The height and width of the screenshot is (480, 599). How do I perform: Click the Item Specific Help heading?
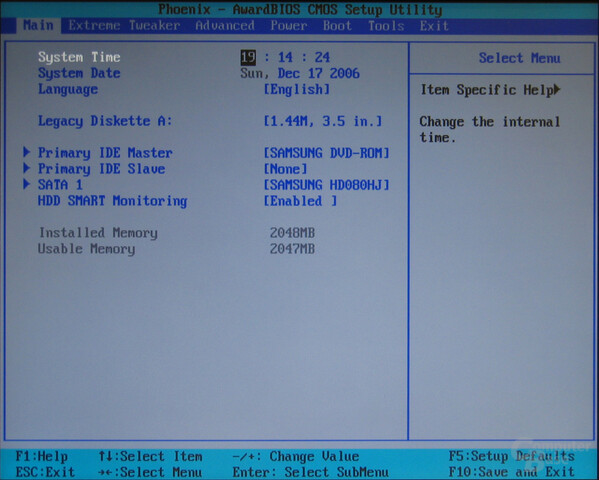487,90
